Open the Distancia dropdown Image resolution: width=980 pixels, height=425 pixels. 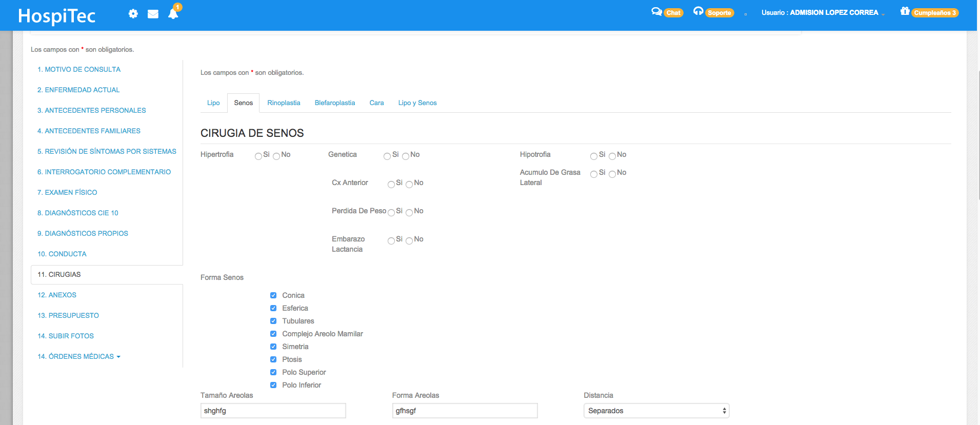[656, 411]
